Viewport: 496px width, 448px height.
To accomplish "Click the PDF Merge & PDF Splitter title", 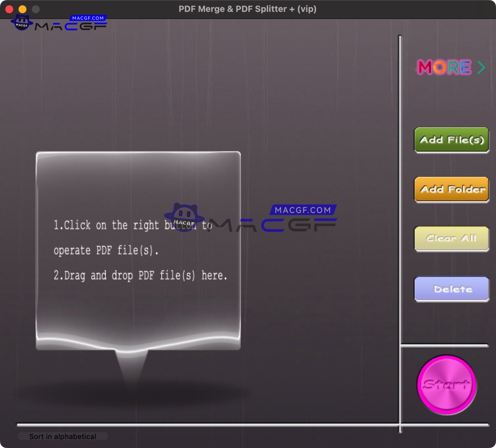I will tap(247, 9).
